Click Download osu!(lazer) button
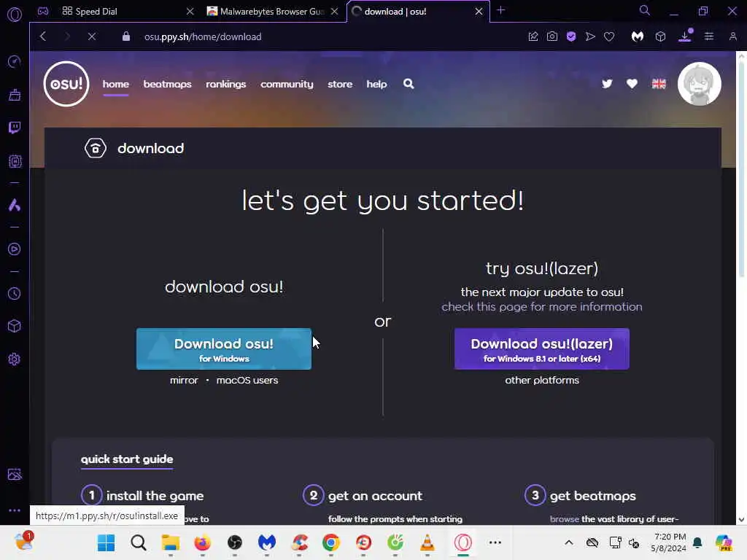 542,349
